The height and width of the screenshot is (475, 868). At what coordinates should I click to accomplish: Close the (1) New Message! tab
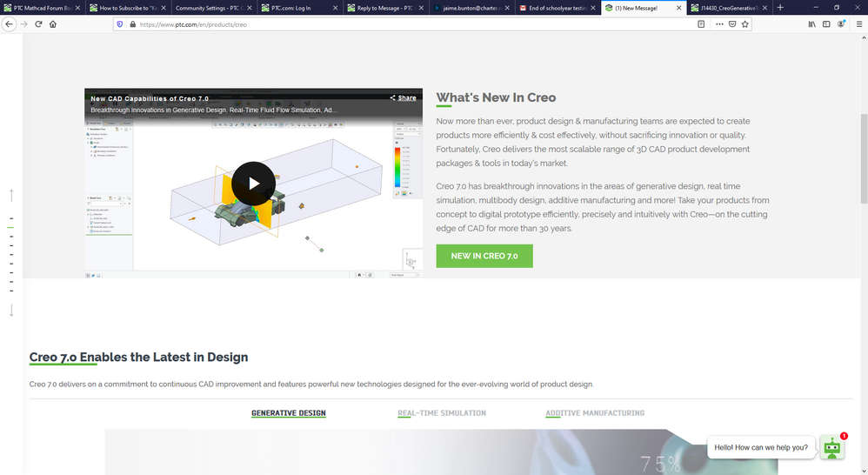pos(678,8)
